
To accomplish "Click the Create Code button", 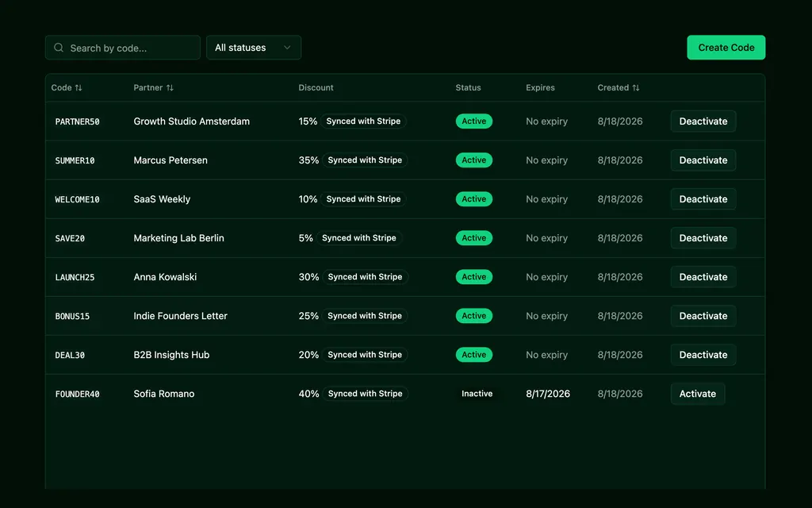I will click(x=726, y=48).
